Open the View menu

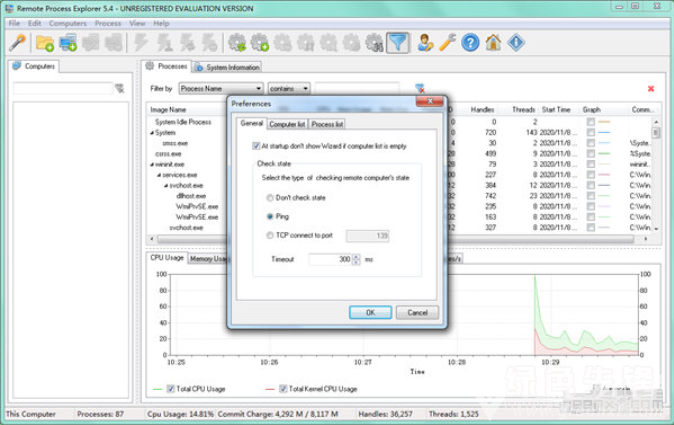137,23
